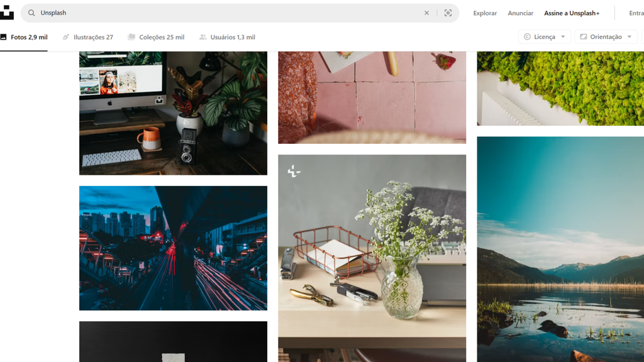Open the pink tiles strawberry photo
Image resolution: width=644 pixels, height=362 pixels.
click(x=372, y=97)
